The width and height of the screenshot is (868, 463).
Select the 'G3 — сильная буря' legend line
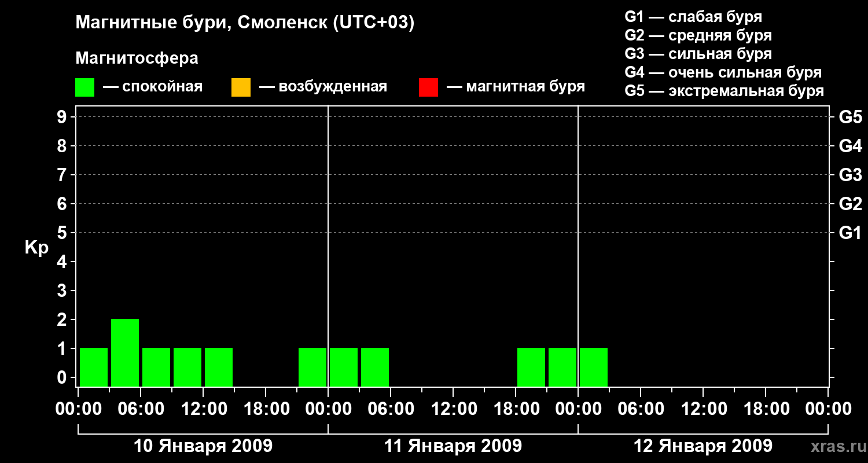coord(698,54)
